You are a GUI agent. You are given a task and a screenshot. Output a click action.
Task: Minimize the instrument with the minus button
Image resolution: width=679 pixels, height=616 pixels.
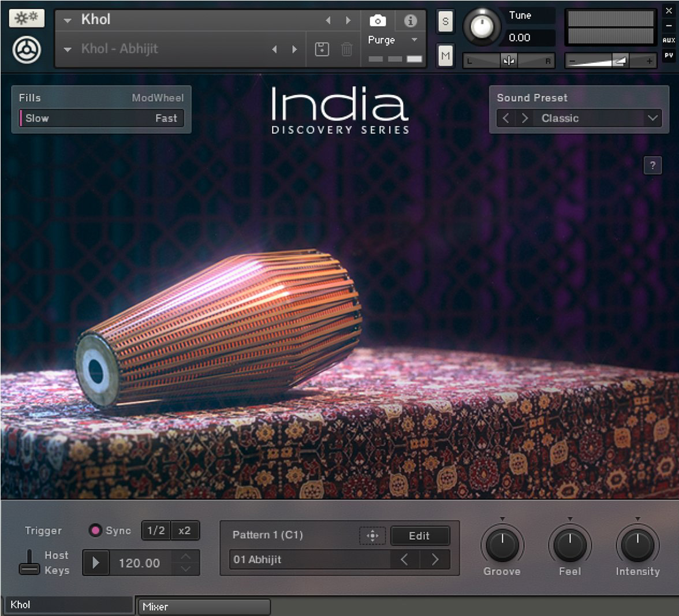click(x=669, y=25)
